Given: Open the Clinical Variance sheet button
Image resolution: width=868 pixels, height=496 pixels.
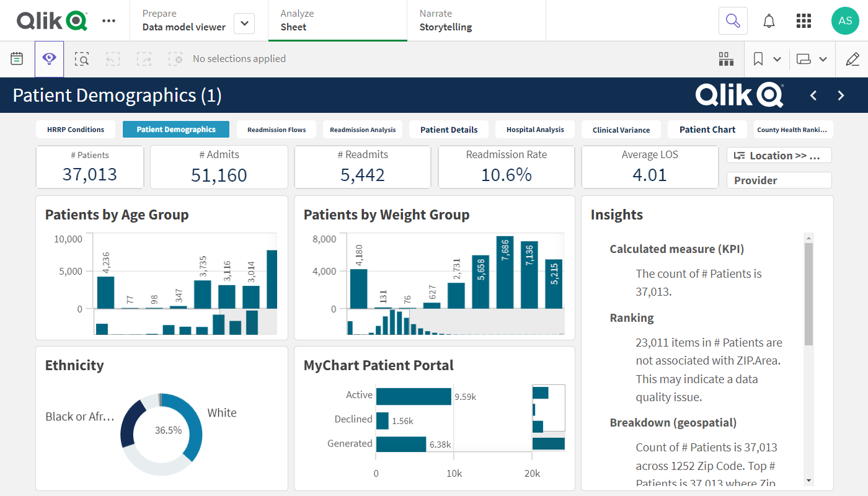Looking at the screenshot, I should point(621,130).
